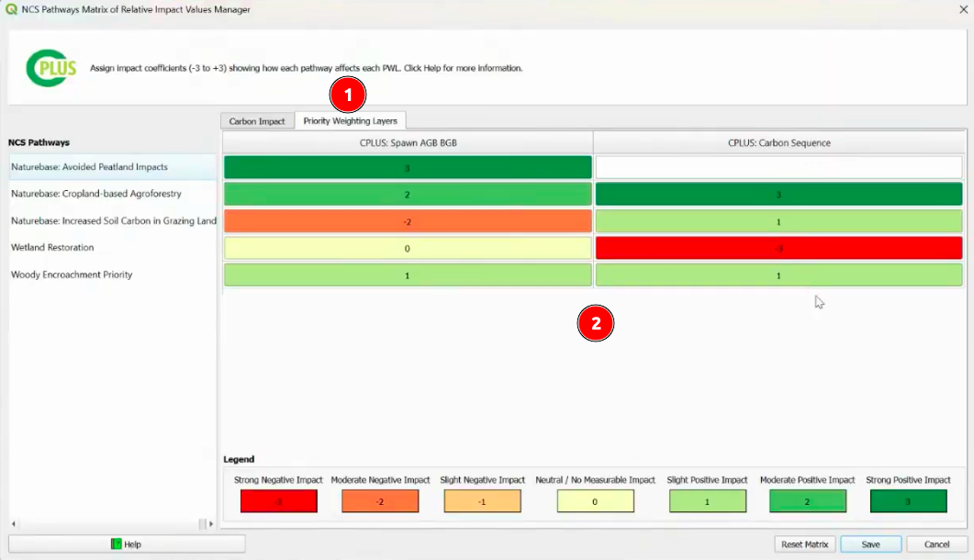Click the CPLUS plugin logo
The image size is (974, 560).
pos(51,67)
